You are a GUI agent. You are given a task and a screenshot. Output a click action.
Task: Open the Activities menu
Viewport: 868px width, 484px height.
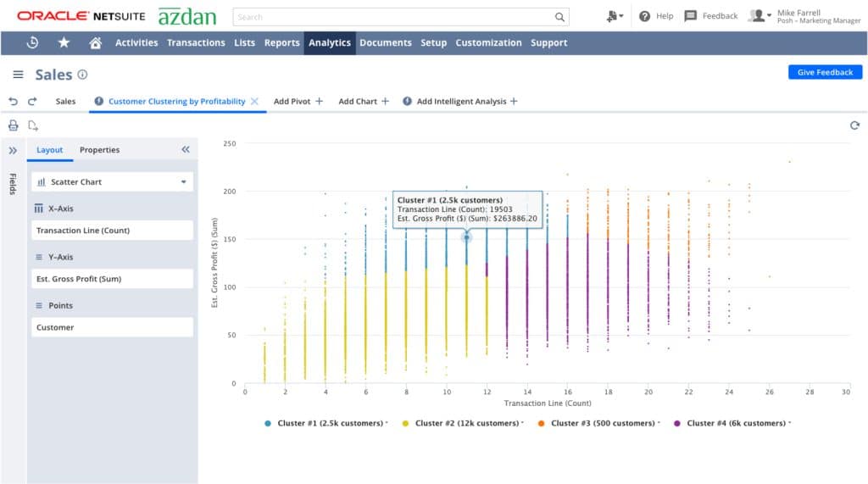pyautogui.click(x=136, y=42)
